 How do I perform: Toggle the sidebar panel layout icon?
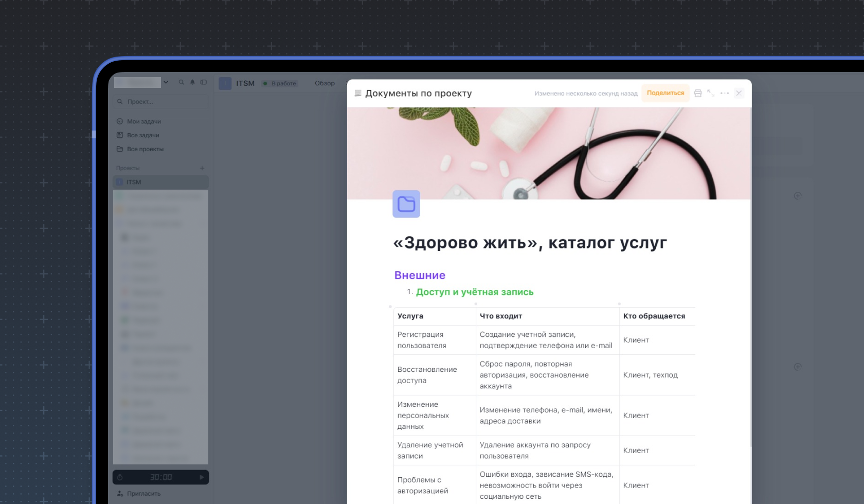click(x=204, y=82)
